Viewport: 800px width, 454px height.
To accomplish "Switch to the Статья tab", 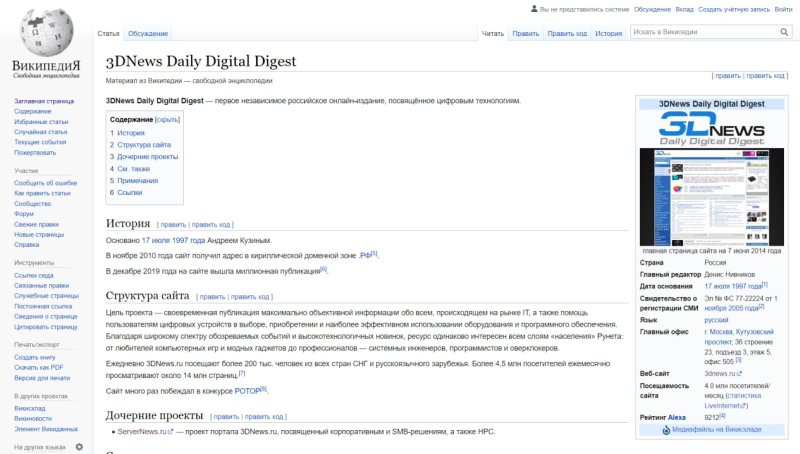I will click(108, 34).
